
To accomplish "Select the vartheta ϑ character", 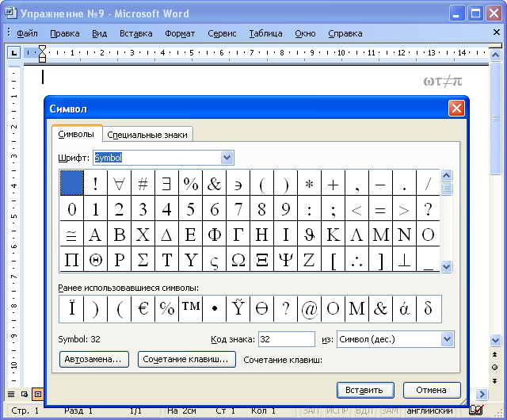I will [309, 234].
